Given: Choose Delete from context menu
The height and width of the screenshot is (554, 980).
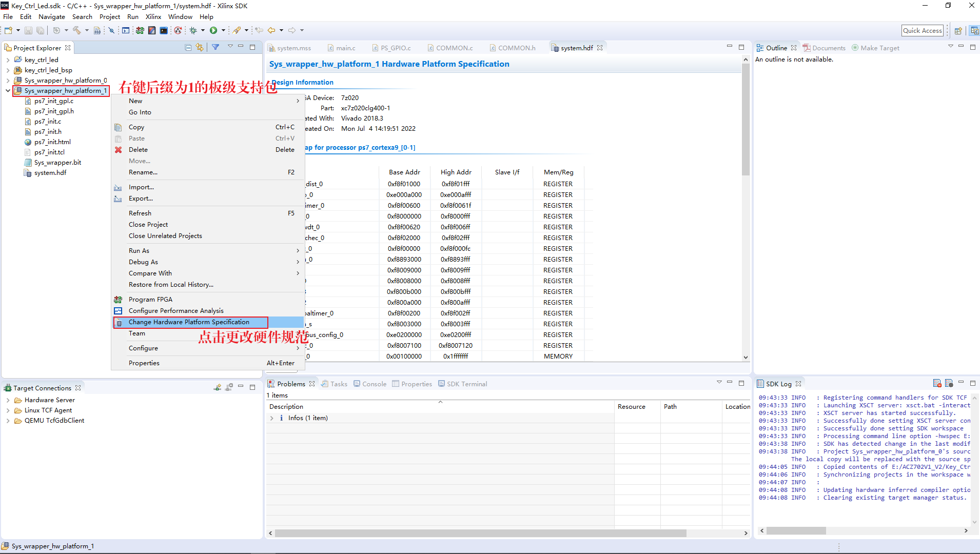Looking at the screenshot, I should click(x=208, y=150).
